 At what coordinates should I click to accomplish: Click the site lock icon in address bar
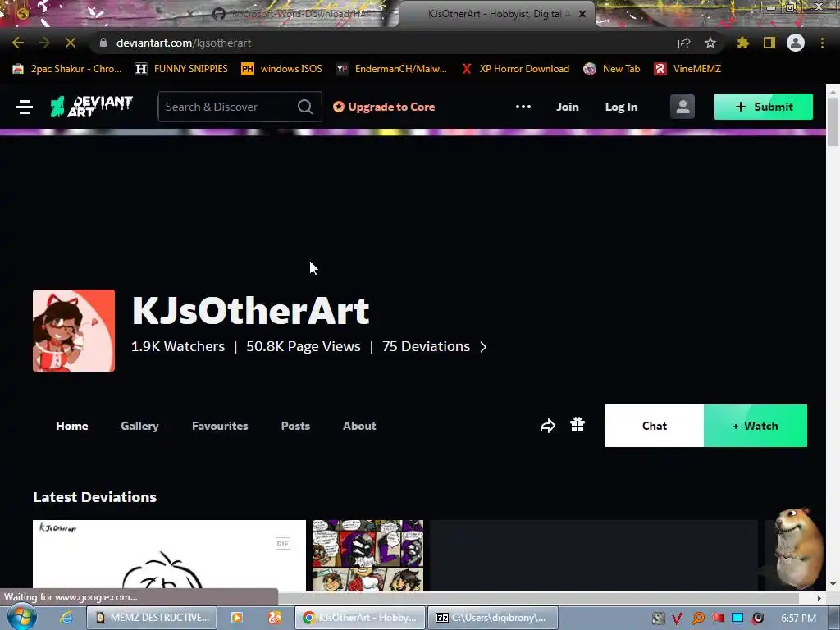coord(103,43)
